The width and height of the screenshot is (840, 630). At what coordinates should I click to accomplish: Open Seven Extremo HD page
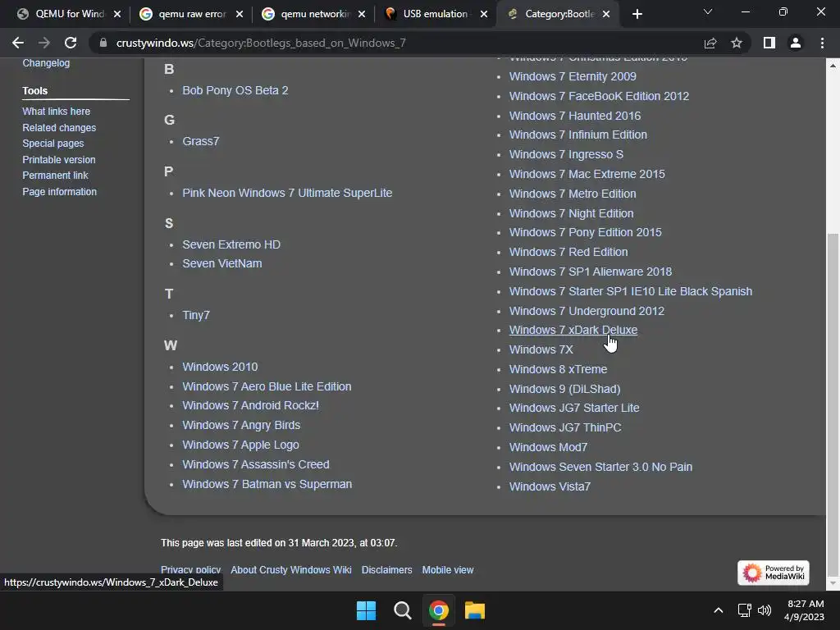click(x=231, y=244)
